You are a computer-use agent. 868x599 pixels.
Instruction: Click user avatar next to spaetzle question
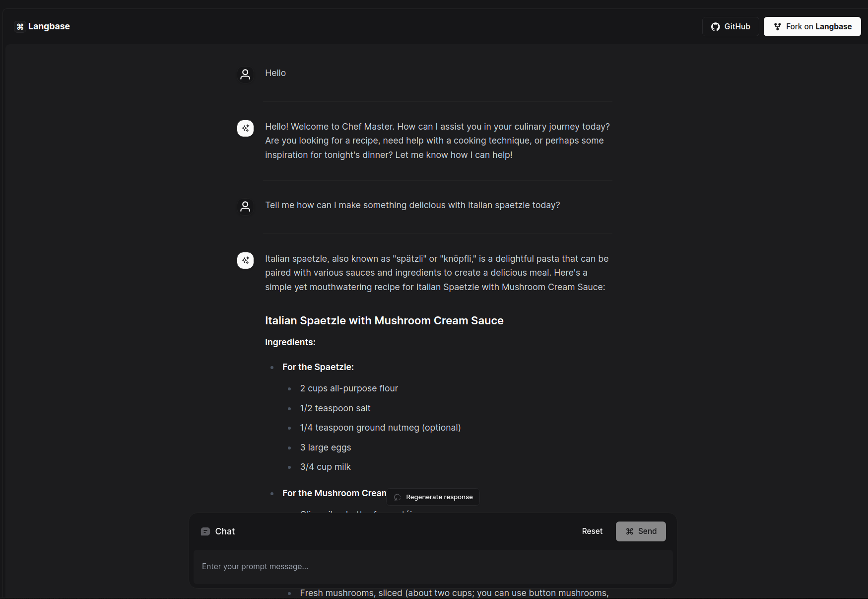245,207
